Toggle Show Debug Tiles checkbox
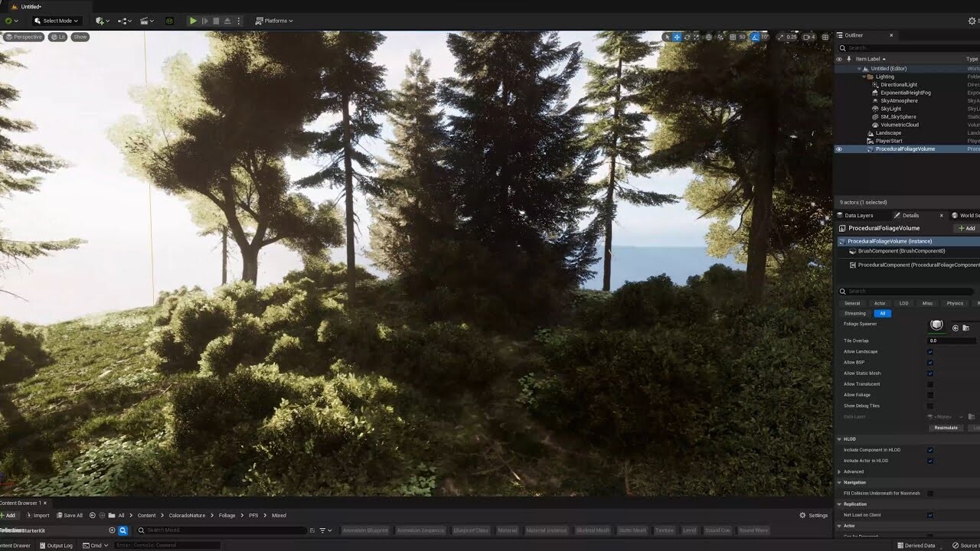This screenshot has height=551, width=980. tap(930, 406)
